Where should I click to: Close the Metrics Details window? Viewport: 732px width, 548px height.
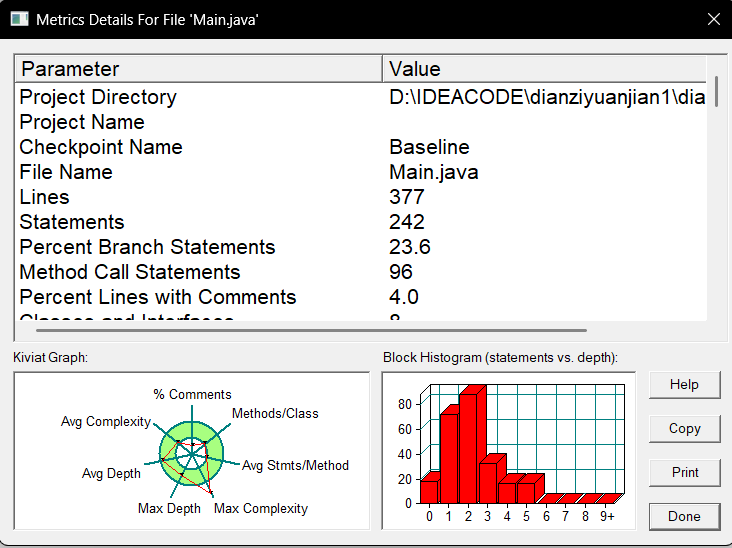(x=714, y=19)
